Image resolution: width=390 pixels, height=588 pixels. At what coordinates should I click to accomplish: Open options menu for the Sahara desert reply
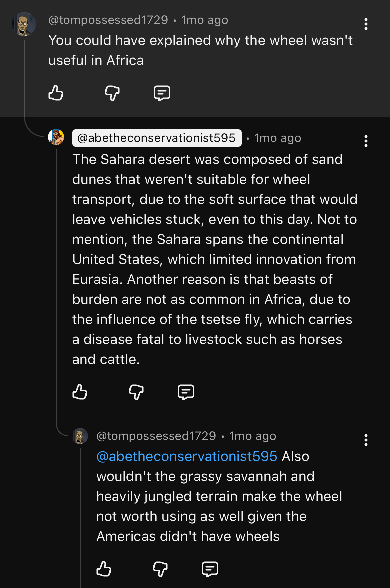pyautogui.click(x=366, y=141)
